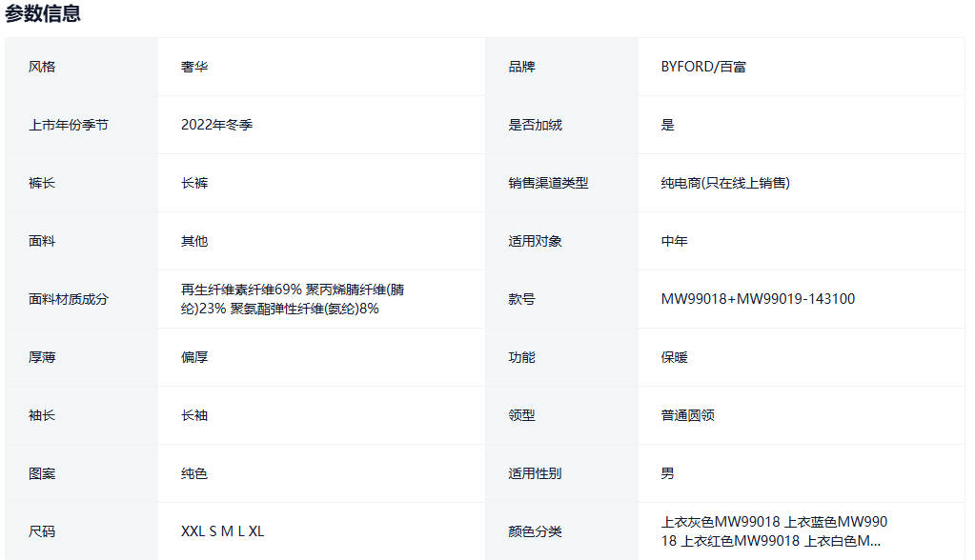Click the 面料 value 其他

(x=194, y=241)
